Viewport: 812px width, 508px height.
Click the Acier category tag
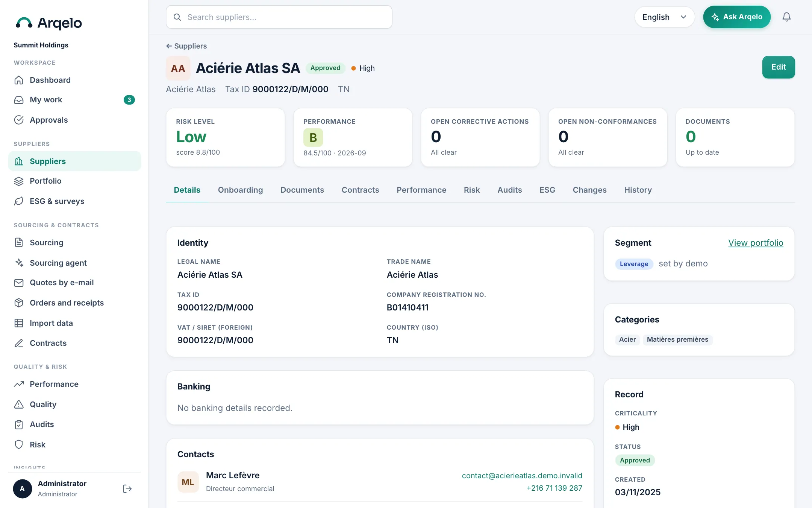tap(627, 339)
